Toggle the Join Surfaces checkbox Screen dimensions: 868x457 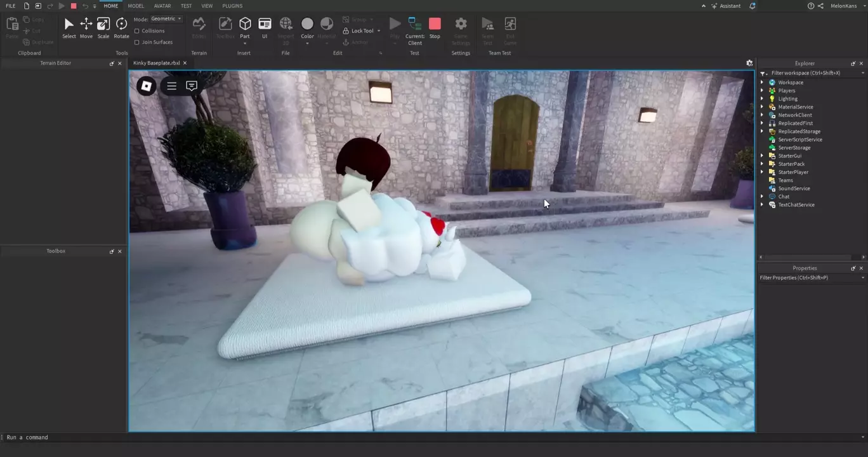[x=137, y=42]
